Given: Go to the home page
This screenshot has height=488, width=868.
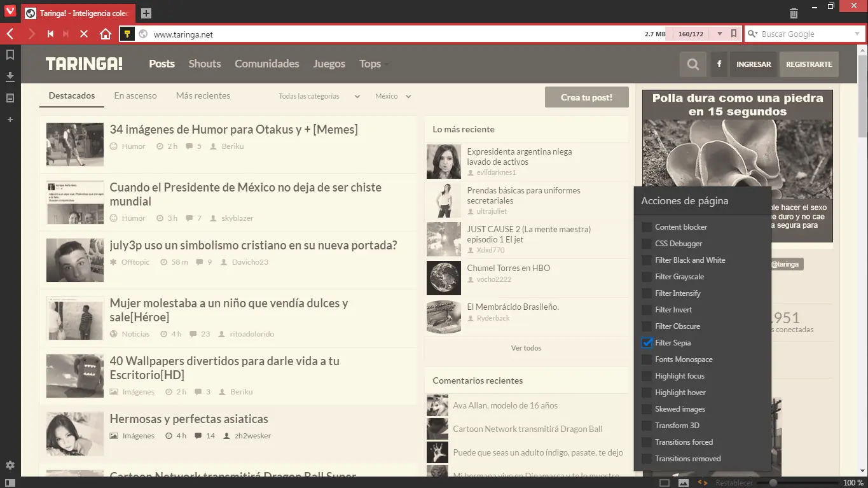Looking at the screenshot, I should [106, 34].
